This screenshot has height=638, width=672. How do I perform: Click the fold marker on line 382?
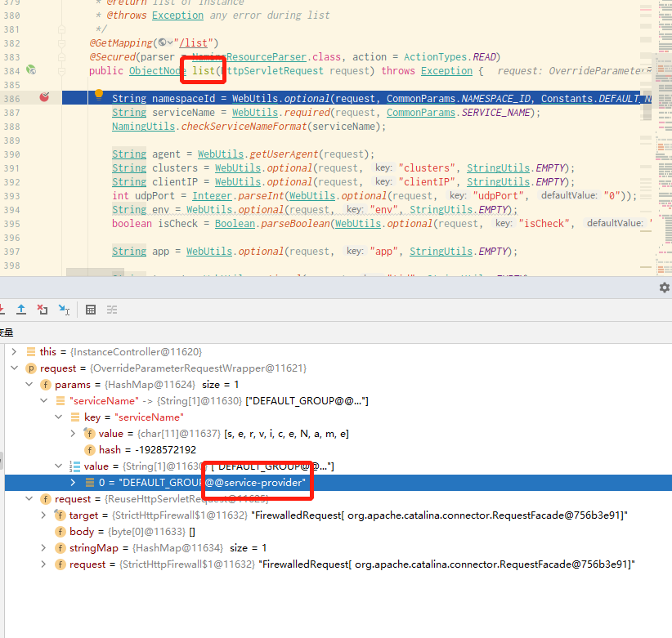click(61, 43)
